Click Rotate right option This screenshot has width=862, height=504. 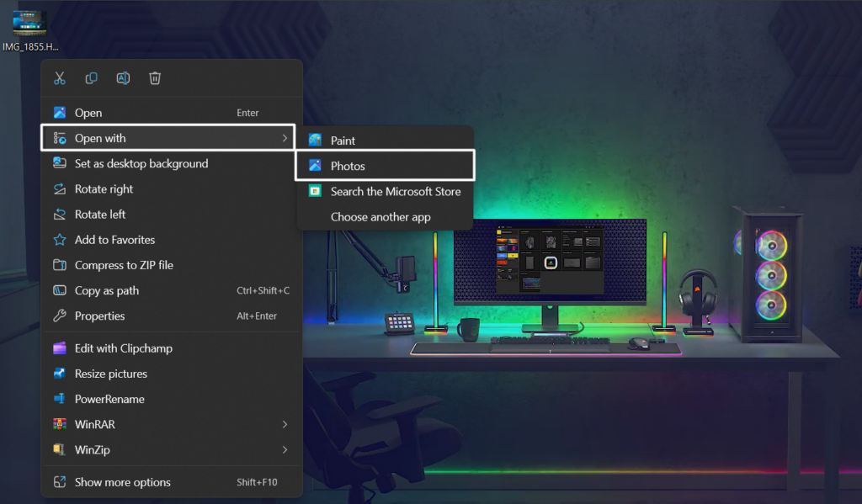point(104,189)
